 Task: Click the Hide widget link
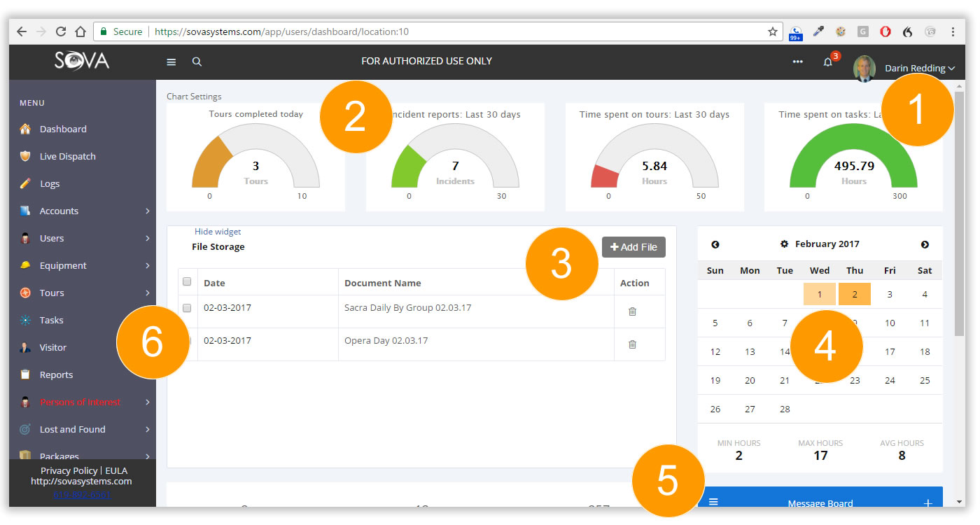[x=218, y=232]
